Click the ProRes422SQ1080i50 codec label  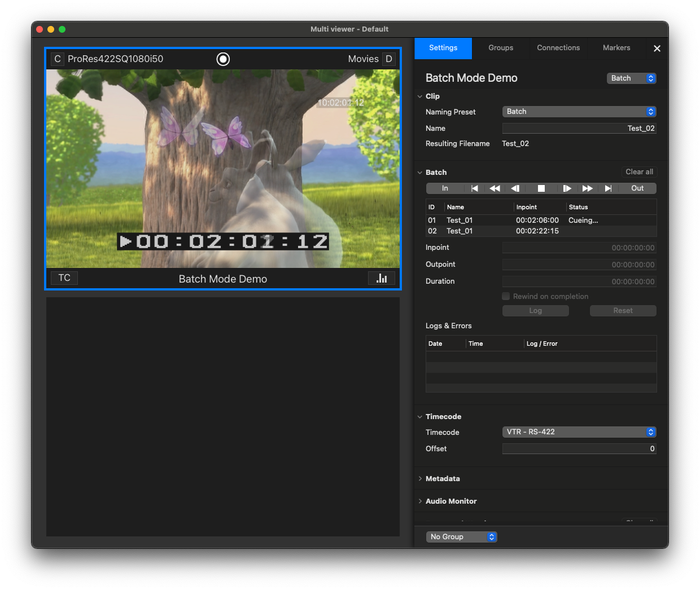tap(115, 59)
